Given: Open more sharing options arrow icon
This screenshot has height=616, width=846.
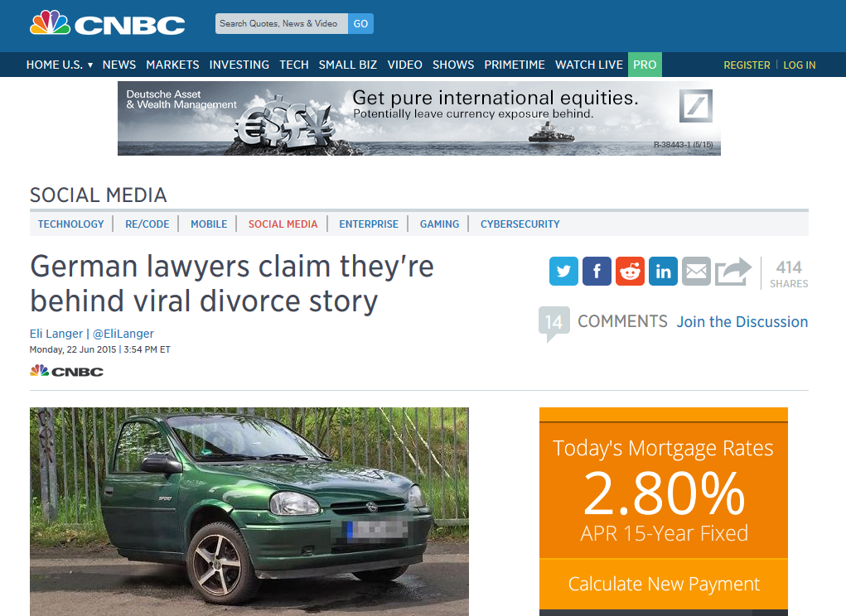Looking at the screenshot, I should click(x=732, y=271).
